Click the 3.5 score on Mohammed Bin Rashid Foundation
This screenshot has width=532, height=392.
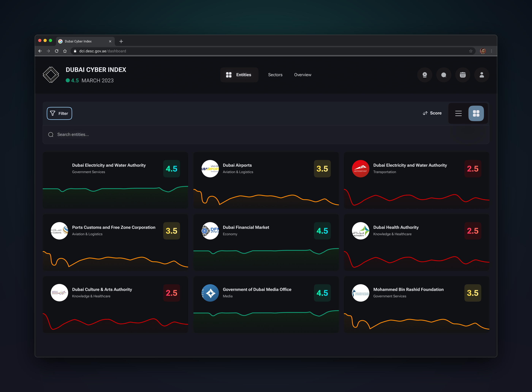[473, 293]
